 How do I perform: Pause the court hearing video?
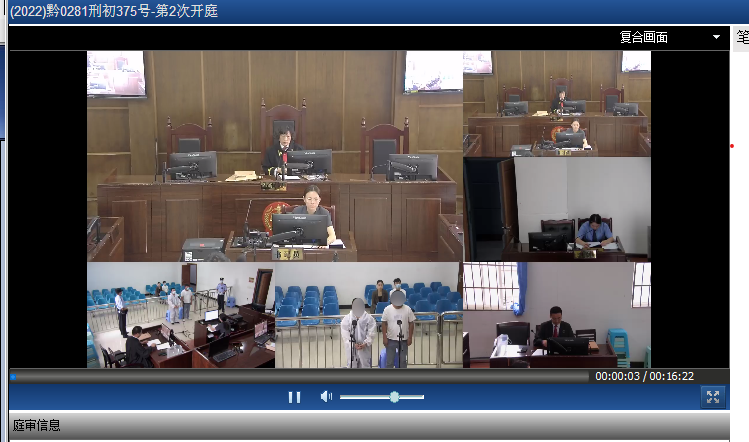point(294,397)
